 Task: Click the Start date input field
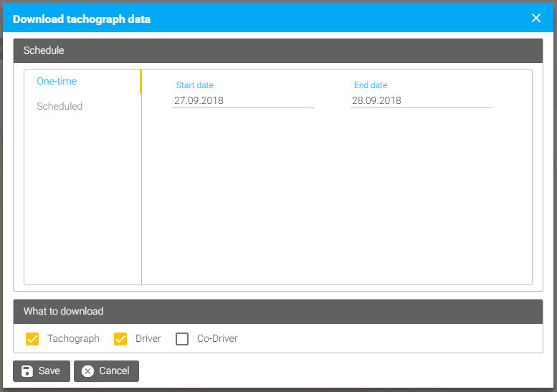(x=244, y=100)
